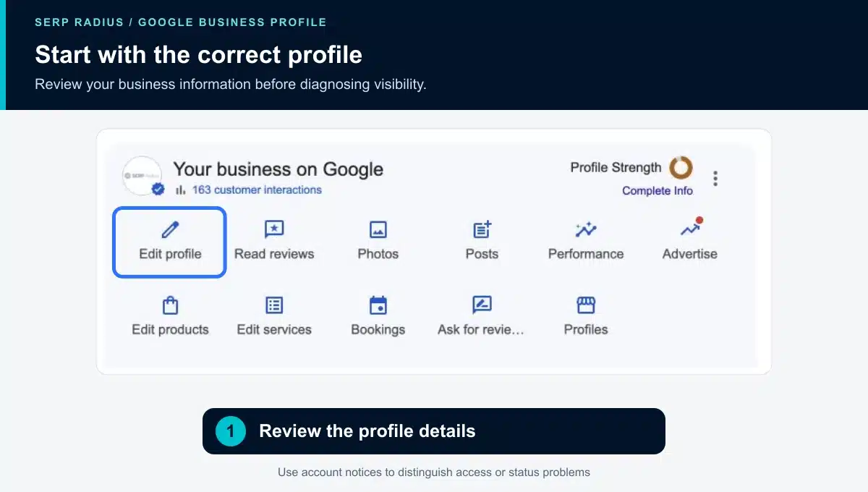Click the Edit profile label
The image size is (868, 492).
click(x=170, y=254)
